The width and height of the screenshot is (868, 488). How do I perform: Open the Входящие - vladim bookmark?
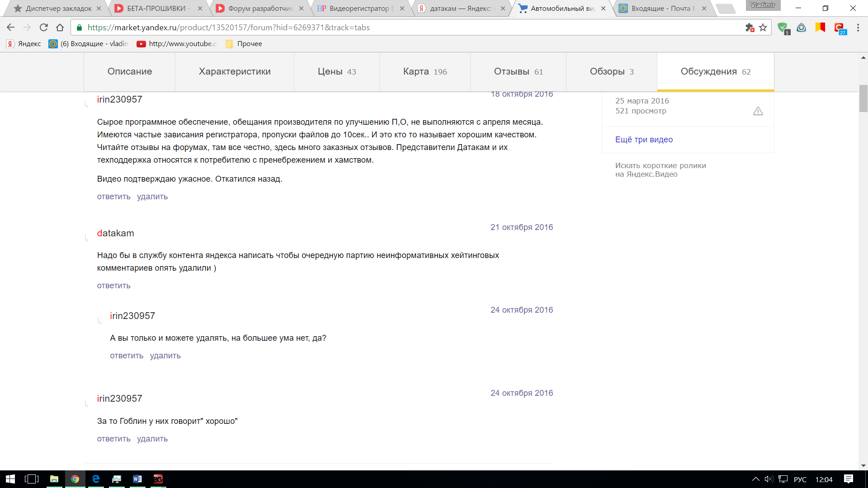[x=89, y=44]
